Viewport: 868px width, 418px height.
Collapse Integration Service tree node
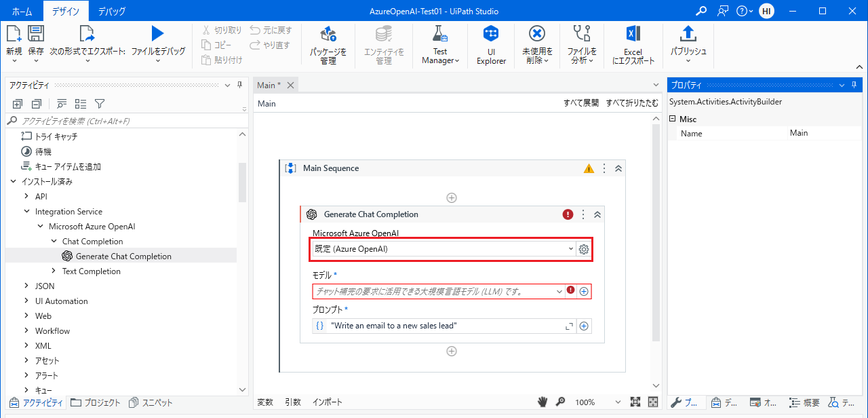tap(26, 211)
